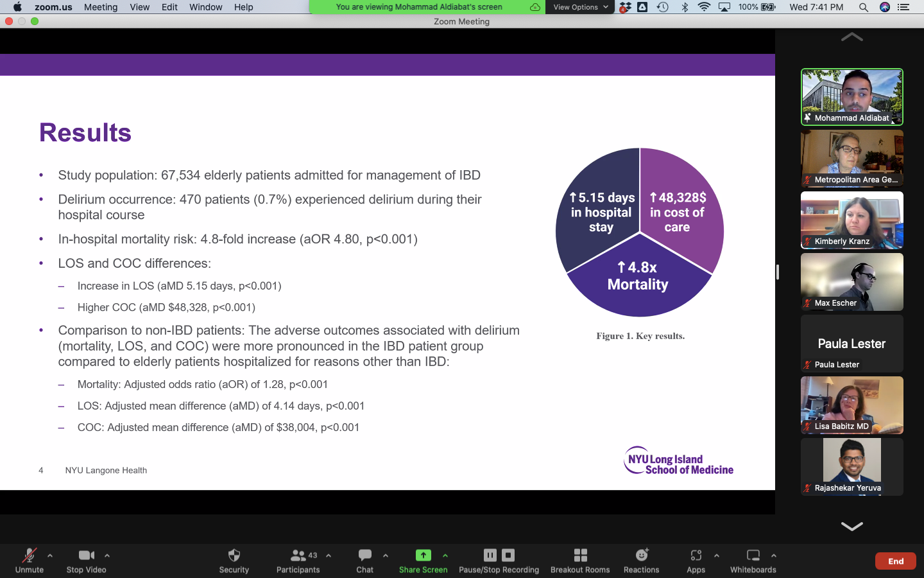Stop the meeting recording
This screenshot has width=924, height=578.
point(508,555)
